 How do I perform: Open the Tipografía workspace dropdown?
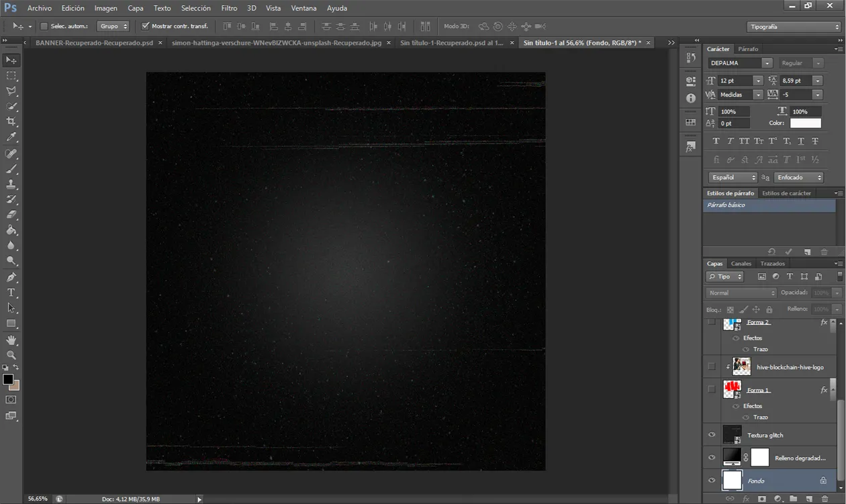pos(794,27)
